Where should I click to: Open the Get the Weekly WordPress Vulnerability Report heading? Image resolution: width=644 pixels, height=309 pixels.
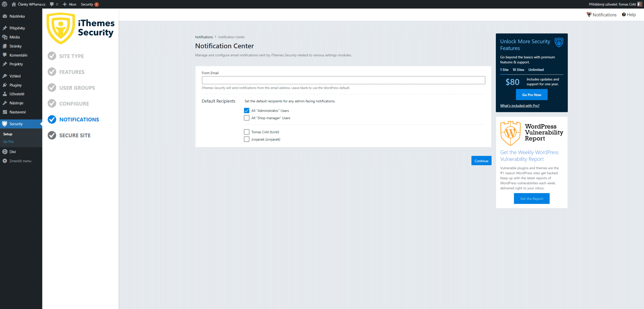(529, 156)
